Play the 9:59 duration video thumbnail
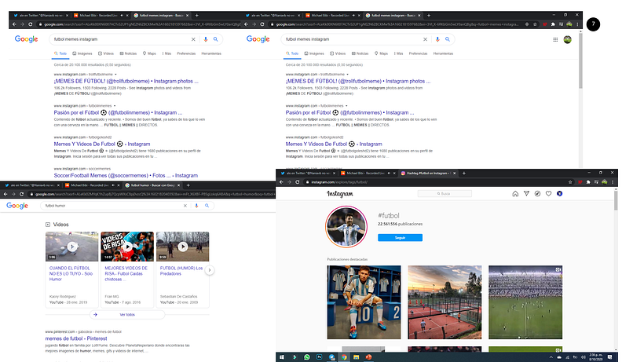 183,247
